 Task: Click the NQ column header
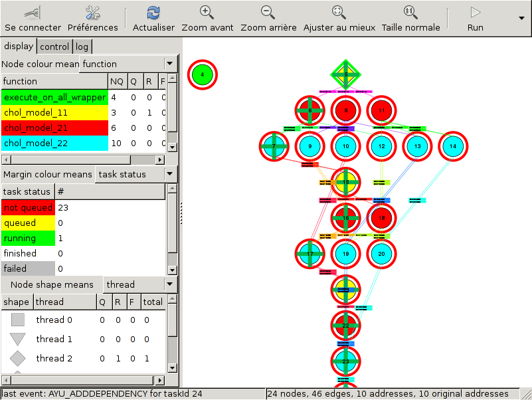click(116, 81)
